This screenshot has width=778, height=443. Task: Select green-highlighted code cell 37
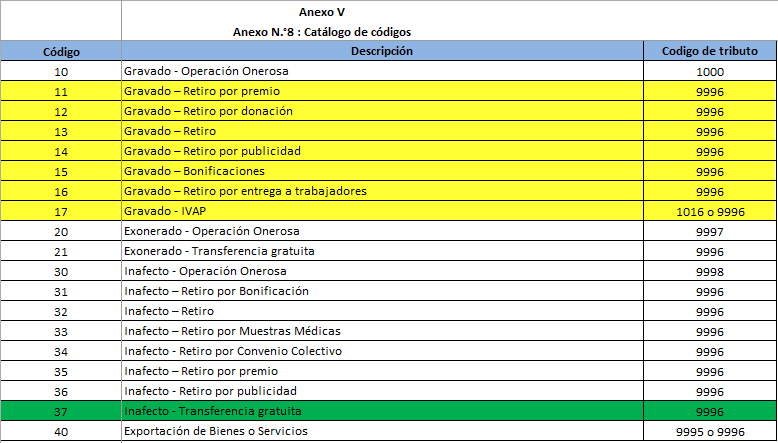61,411
